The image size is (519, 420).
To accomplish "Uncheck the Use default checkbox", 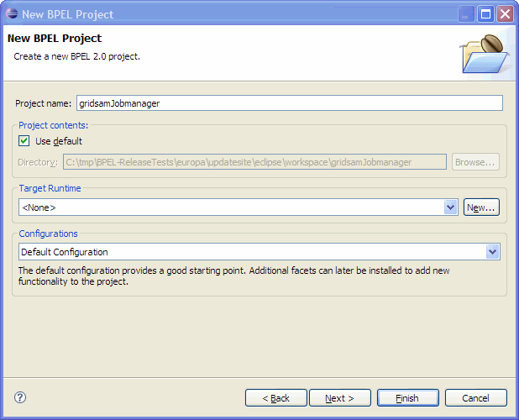I will pyautogui.click(x=24, y=141).
